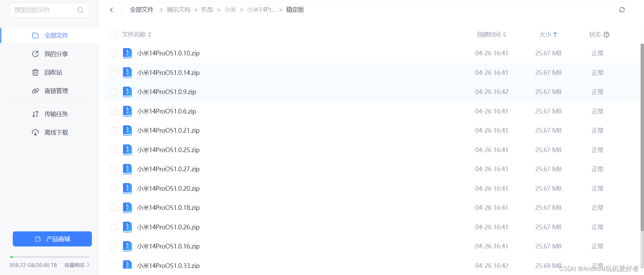Screen dimensions: 644x275
Task: Click zip icon of 小米14ProOS1.0.16.zip
Action: pos(127,246)
